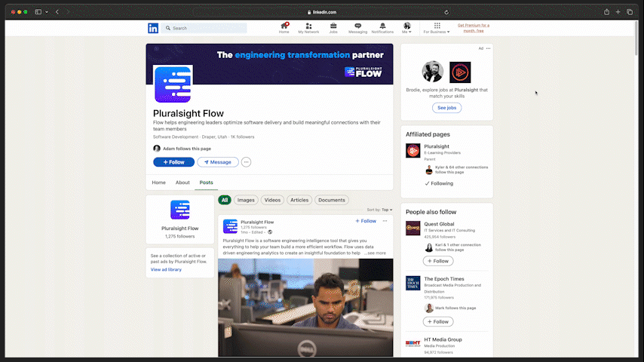Open the more options circle next to Message

click(x=246, y=162)
